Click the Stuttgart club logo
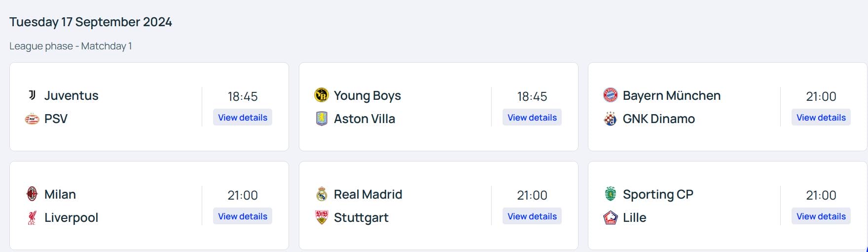This screenshot has height=252, width=868. (322, 217)
